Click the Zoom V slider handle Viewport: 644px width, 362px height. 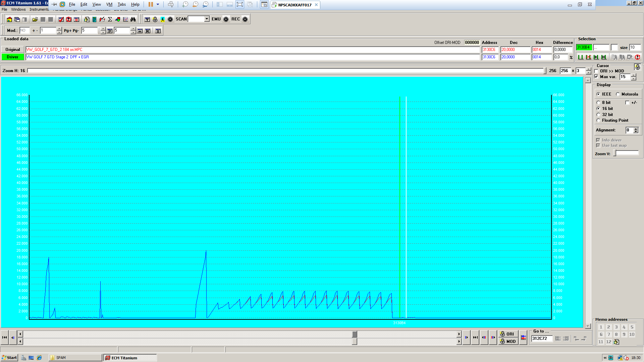pyautogui.click(x=615, y=153)
